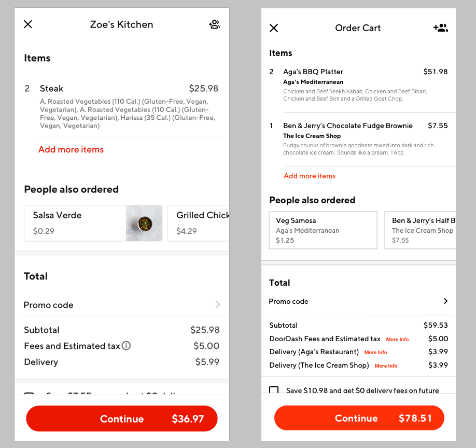Tap the Continue $36.97 button
Viewport: 476px width, 448px height.
coord(121,418)
